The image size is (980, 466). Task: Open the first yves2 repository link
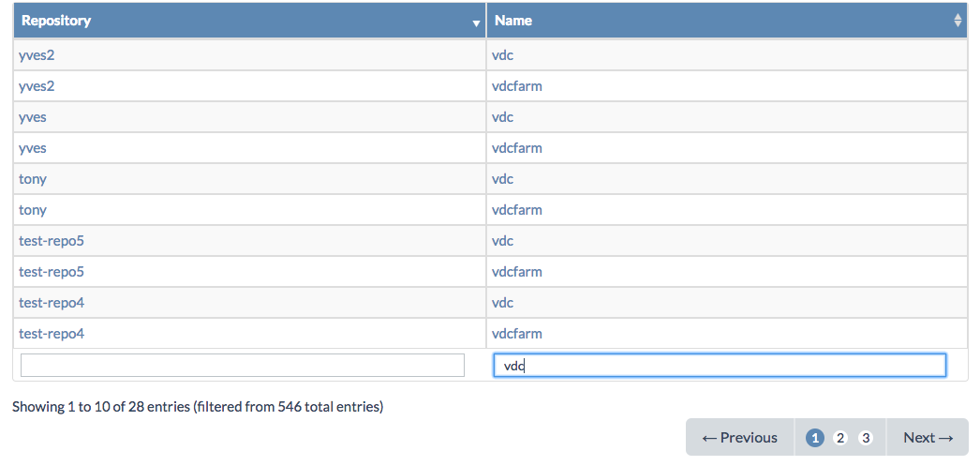point(37,55)
